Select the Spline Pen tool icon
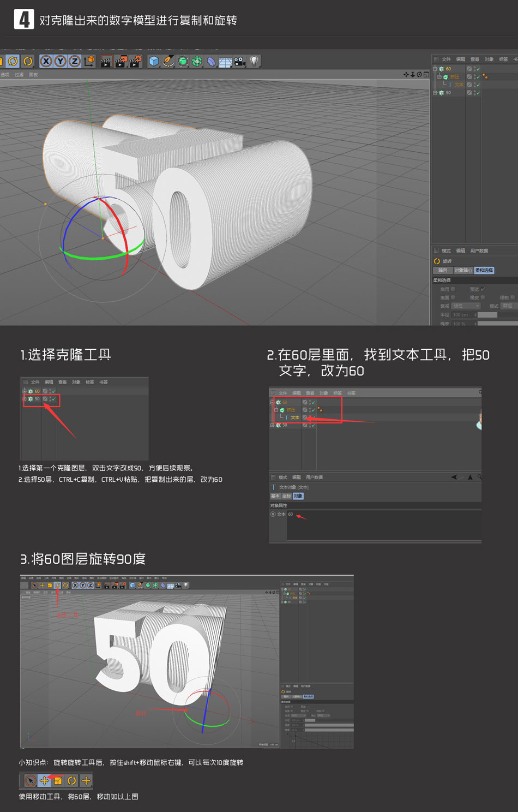Viewport: 518px width, 812px height. (168, 61)
